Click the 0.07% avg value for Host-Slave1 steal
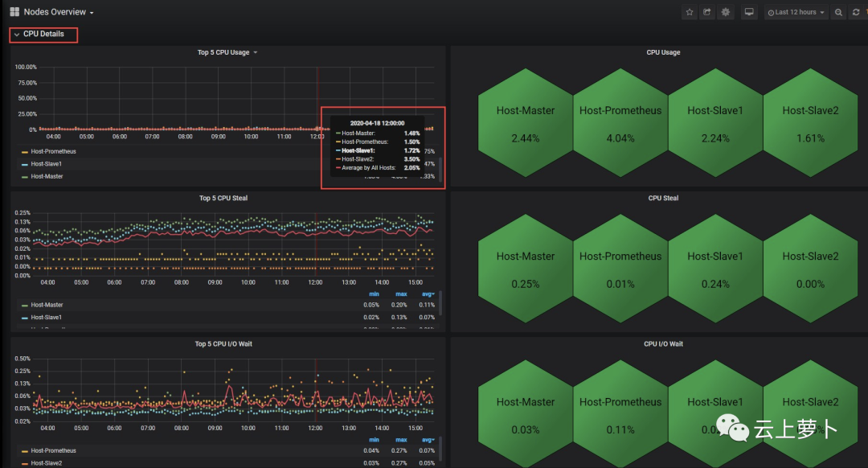 click(x=427, y=318)
